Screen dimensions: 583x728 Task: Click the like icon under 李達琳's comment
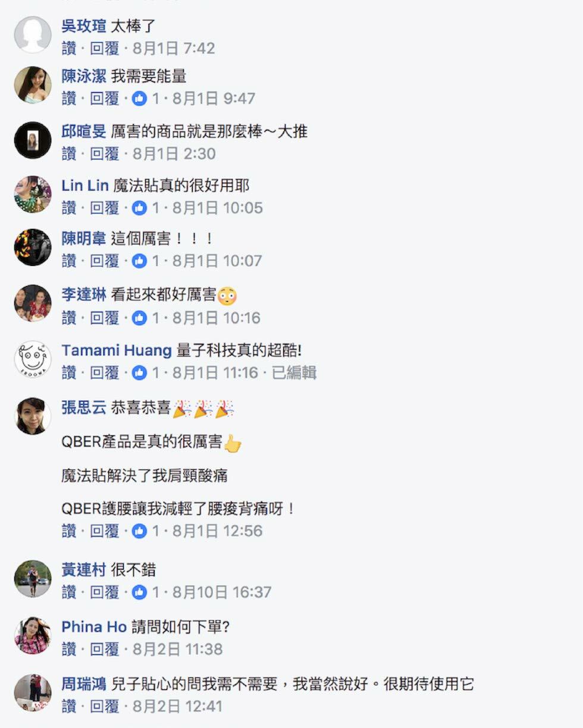[139, 318]
